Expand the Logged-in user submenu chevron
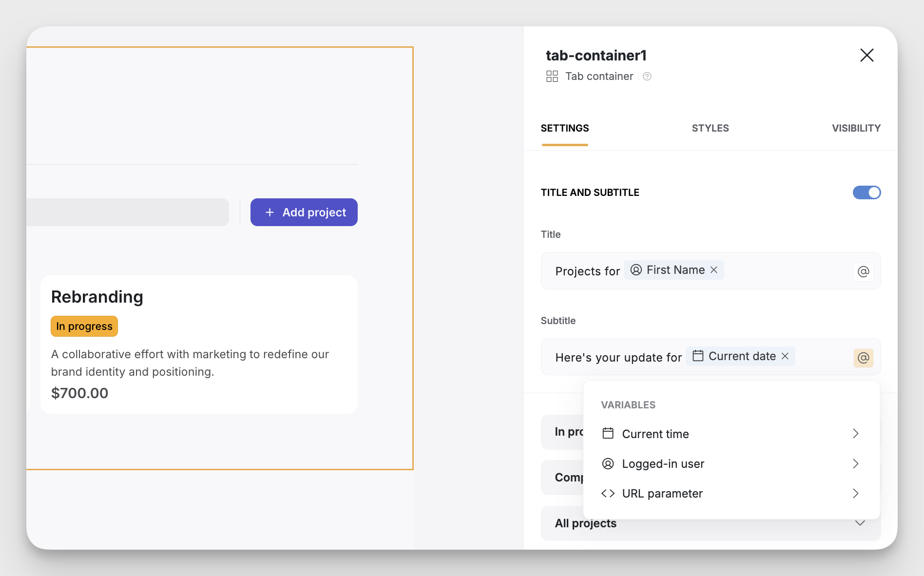 (x=856, y=463)
